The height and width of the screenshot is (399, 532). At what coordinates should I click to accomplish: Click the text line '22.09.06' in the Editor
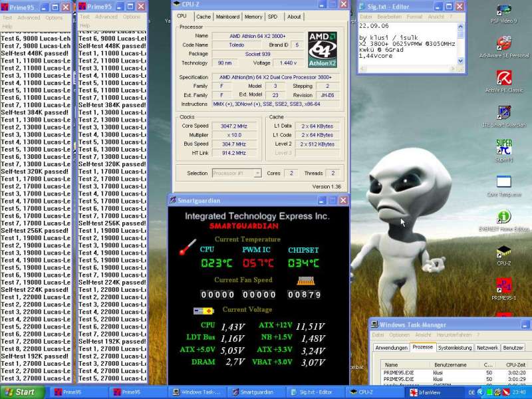click(374, 26)
